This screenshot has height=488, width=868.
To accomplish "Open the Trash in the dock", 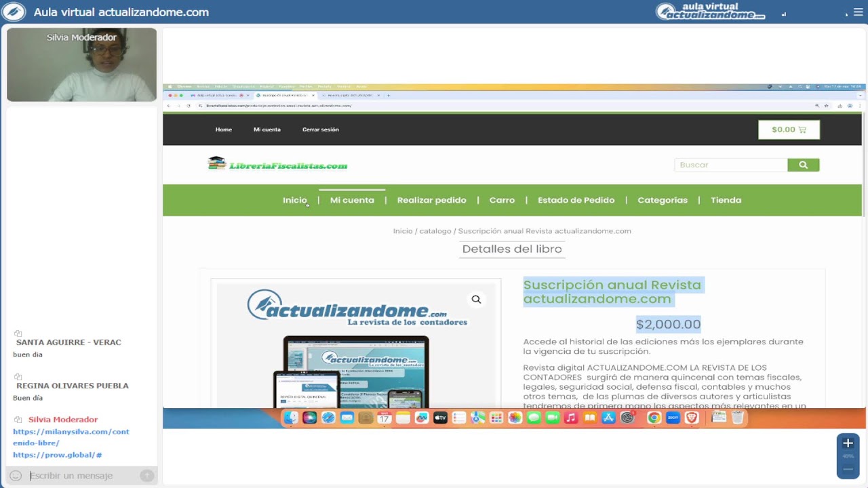I will pyautogui.click(x=738, y=418).
